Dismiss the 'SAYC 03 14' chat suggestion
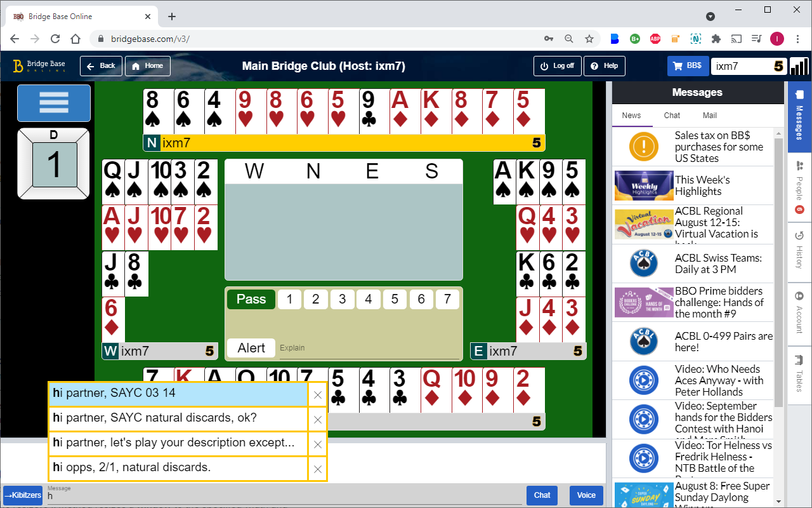The height and width of the screenshot is (508, 812). coord(318,395)
